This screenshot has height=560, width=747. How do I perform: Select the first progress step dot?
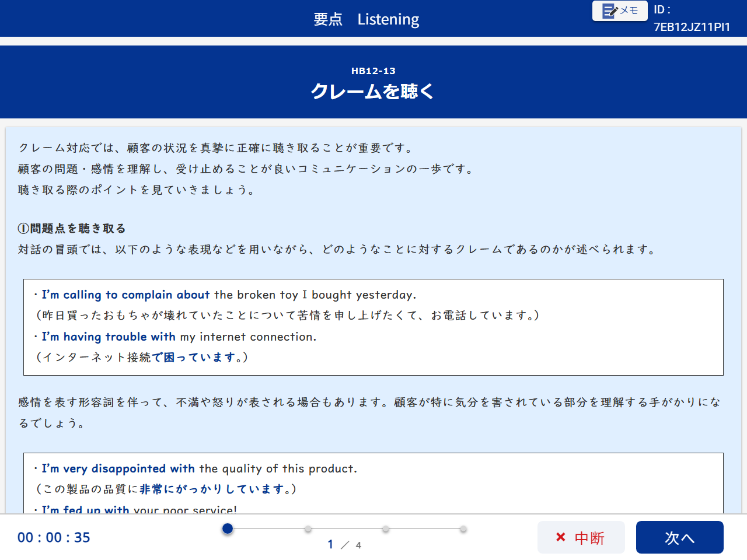pos(228,528)
